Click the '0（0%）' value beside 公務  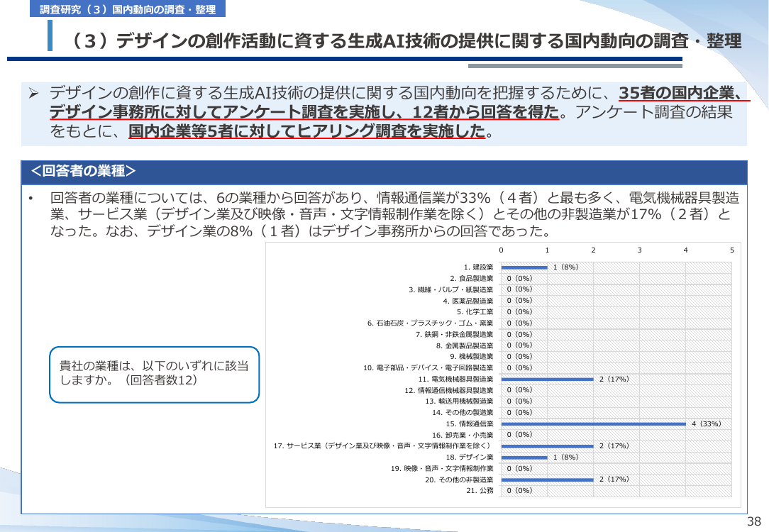(519, 490)
